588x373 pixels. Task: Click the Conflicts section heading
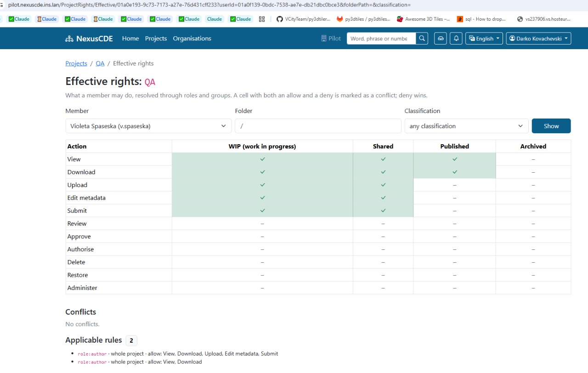[x=81, y=312]
